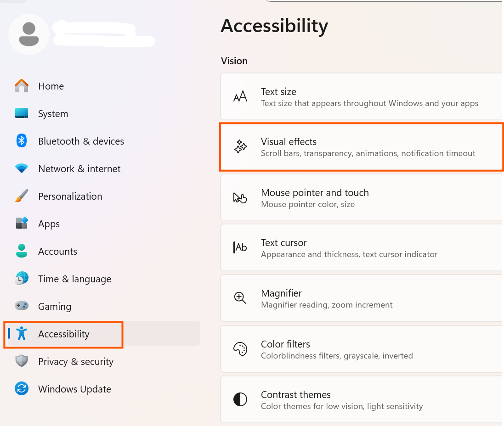Open Contrast themes settings
The width and height of the screenshot is (504, 426).
361,400
